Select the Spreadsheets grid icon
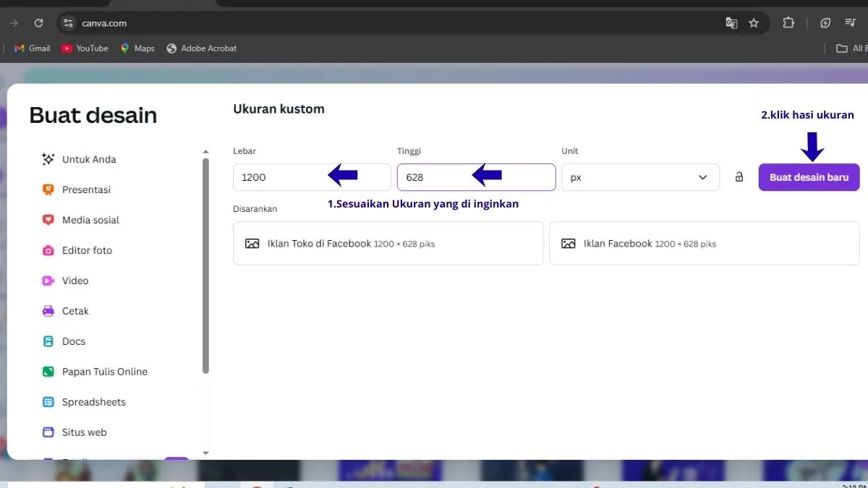Screen dimensions: 868x488 pos(48,402)
